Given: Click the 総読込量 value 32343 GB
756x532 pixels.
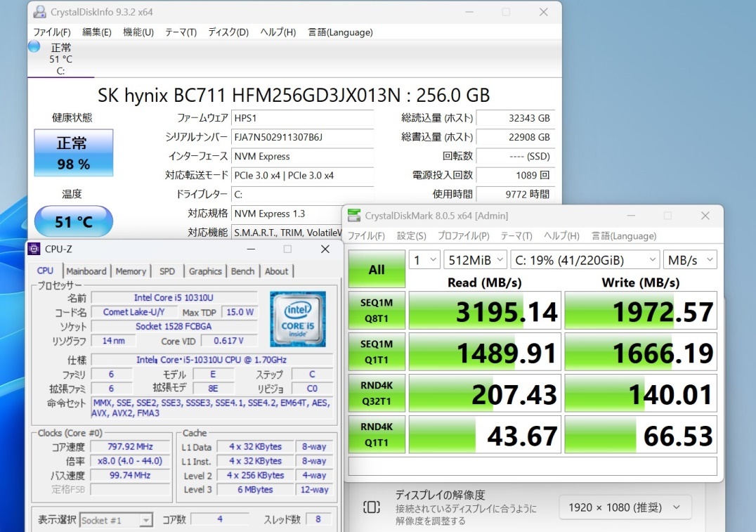Looking at the screenshot, I should [x=516, y=118].
